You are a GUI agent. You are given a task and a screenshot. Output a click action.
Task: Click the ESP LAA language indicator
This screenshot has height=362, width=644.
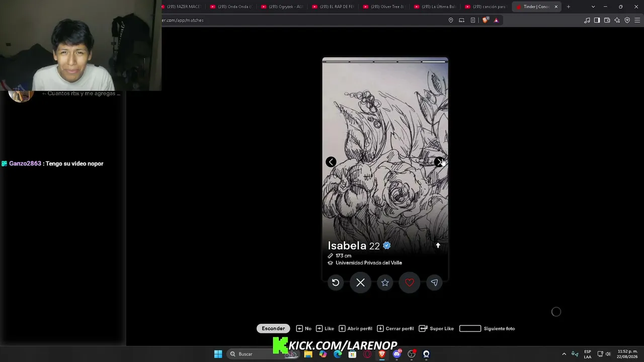[588, 354]
